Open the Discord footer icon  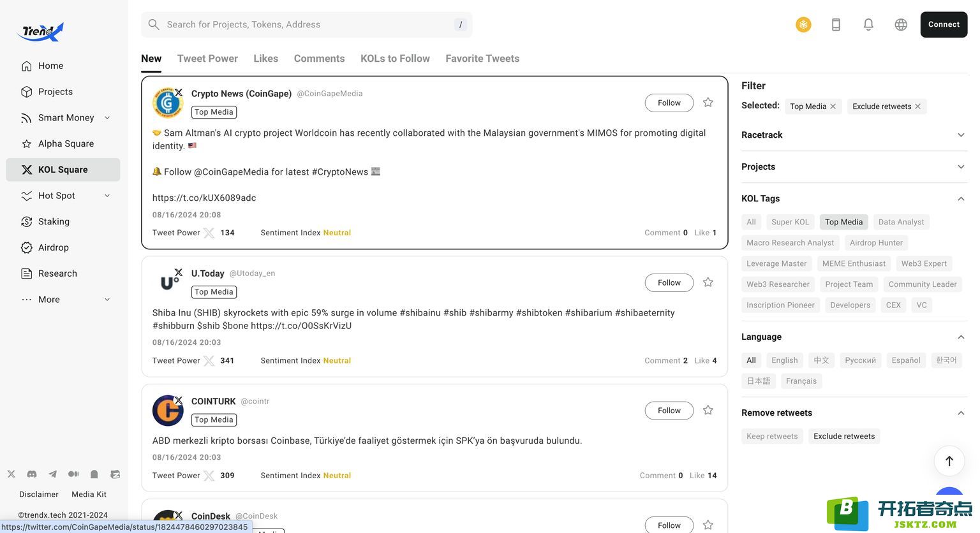coord(32,474)
